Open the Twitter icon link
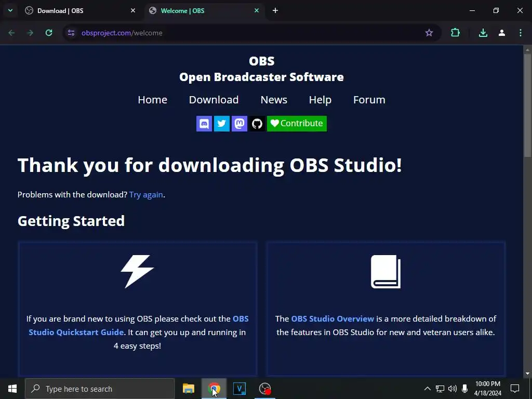This screenshot has width=532, height=399. pyautogui.click(x=221, y=124)
